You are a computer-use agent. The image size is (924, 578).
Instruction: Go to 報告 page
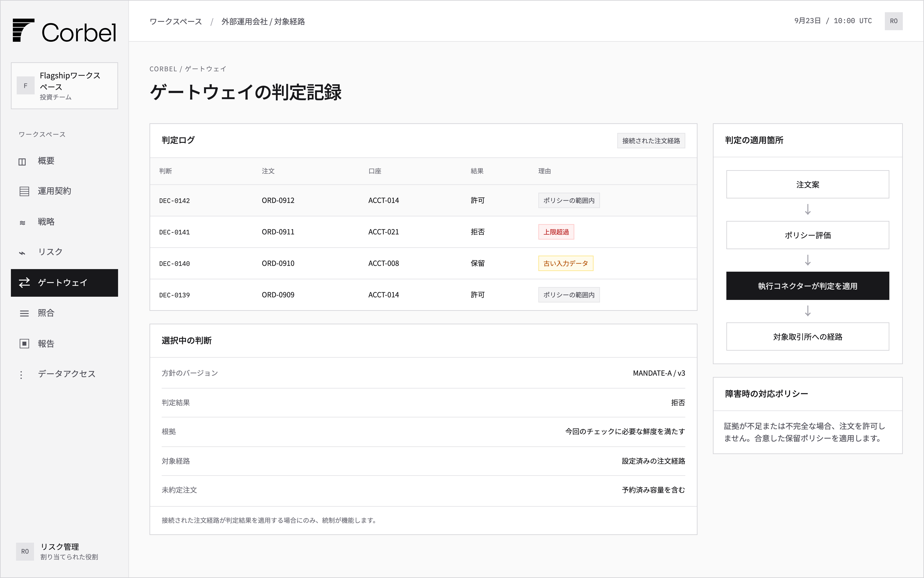[64, 344]
